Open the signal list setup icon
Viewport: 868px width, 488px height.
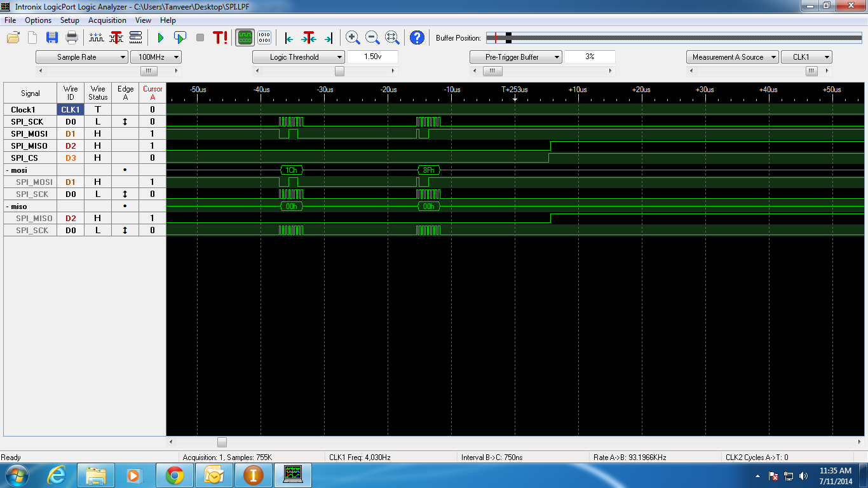point(135,37)
